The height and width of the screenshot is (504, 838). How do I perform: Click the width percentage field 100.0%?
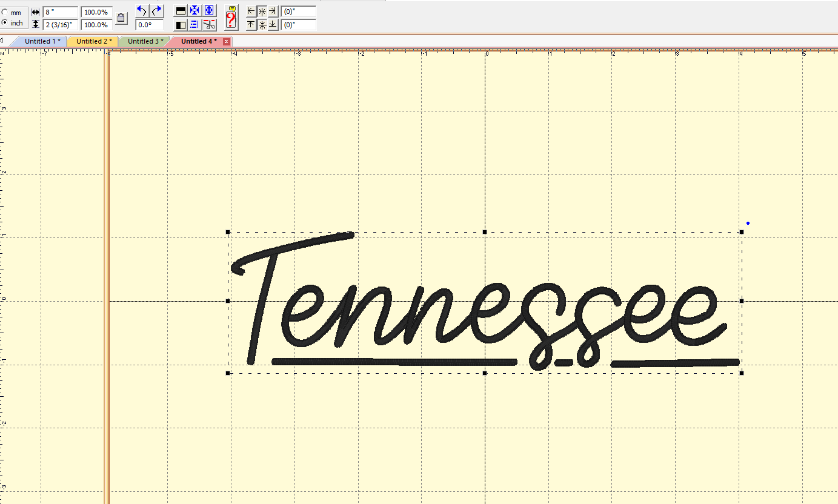pos(96,12)
